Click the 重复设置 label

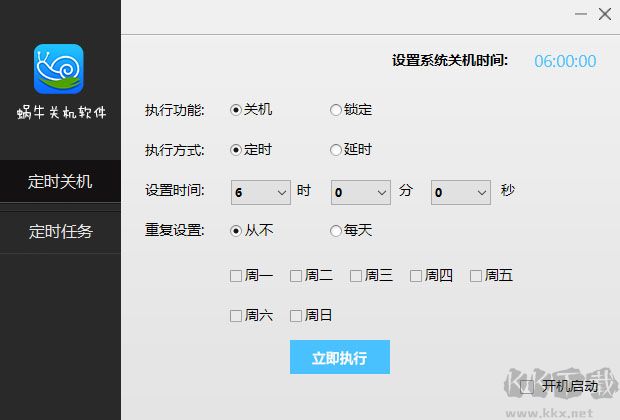point(174,230)
